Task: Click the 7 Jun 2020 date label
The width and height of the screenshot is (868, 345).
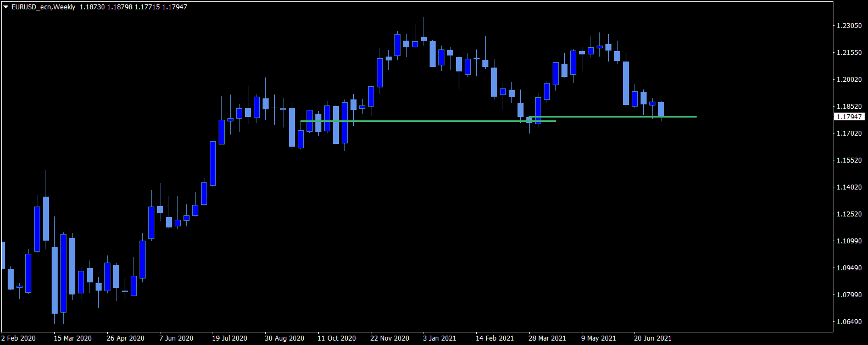Action: (176, 338)
